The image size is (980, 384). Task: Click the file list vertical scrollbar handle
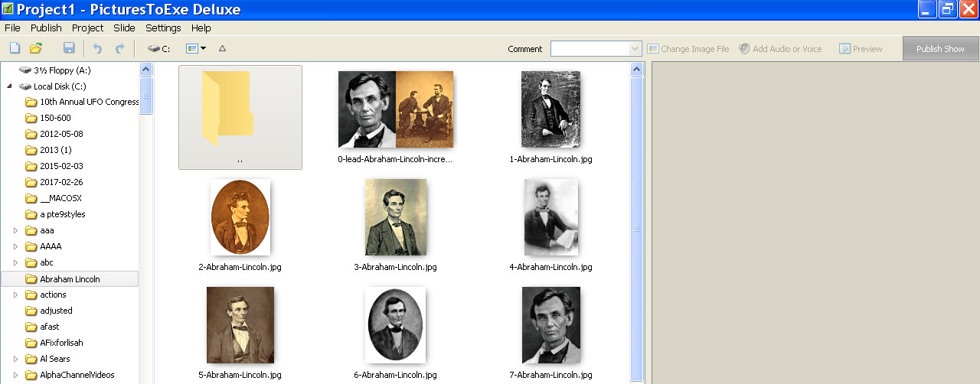point(636,228)
